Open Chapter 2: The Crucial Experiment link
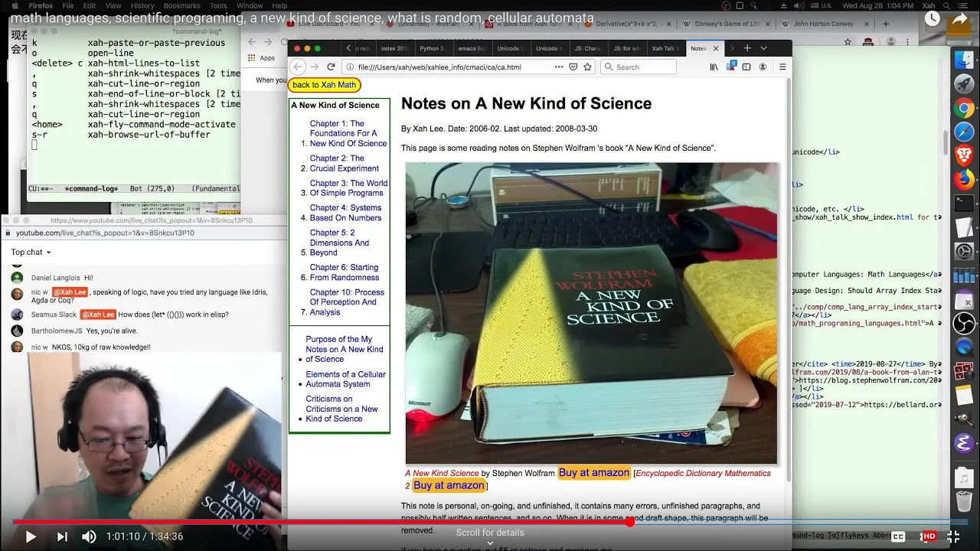 pyautogui.click(x=344, y=163)
